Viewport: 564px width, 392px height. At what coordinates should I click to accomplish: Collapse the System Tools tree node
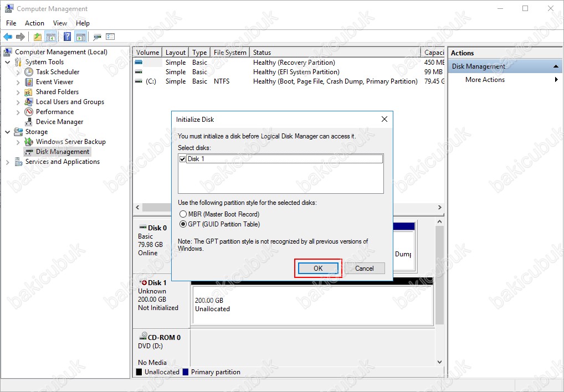click(8, 62)
